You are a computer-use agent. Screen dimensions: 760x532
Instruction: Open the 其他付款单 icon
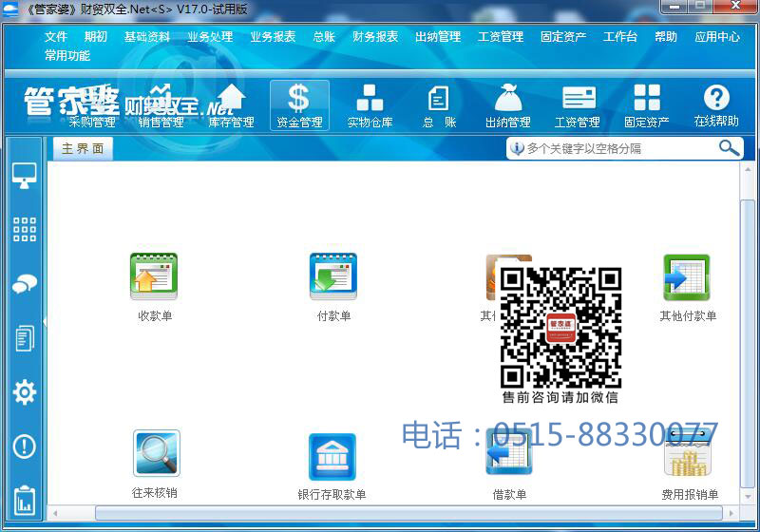point(687,288)
